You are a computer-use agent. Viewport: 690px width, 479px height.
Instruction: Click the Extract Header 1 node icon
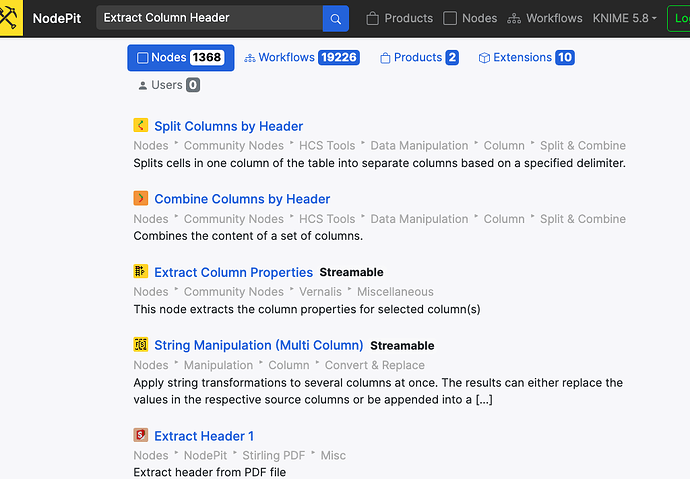(141, 435)
